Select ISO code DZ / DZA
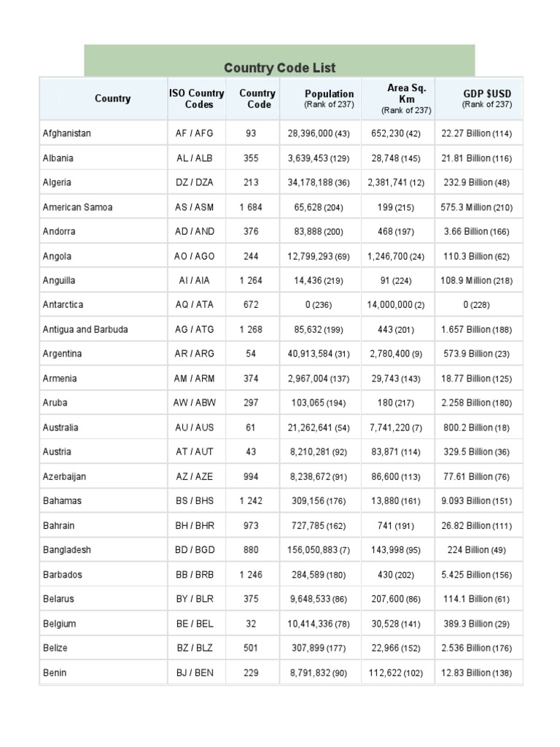The image size is (560, 747). click(196, 182)
